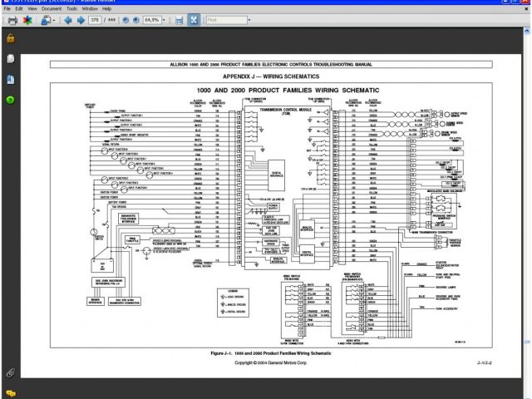Click the vertical scrollbar up arrow
Image resolution: width=532 pixels, height=399 pixels.
point(527,31)
